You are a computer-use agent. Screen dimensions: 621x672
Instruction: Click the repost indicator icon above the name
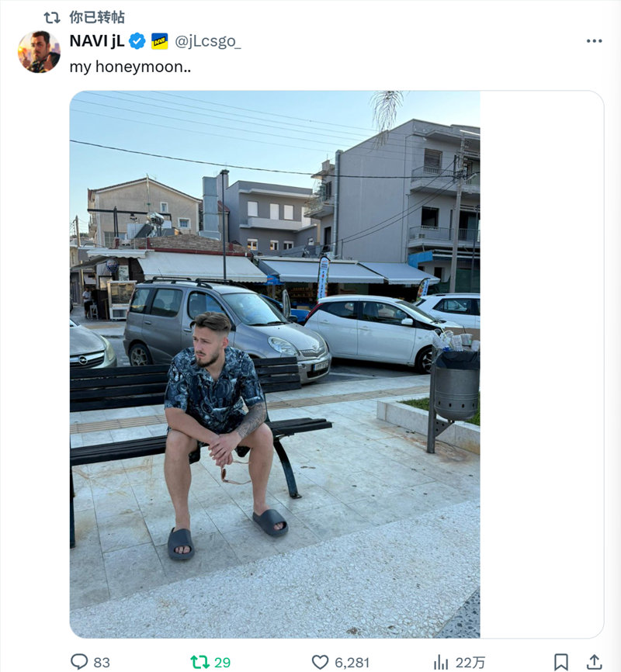tap(52, 18)
